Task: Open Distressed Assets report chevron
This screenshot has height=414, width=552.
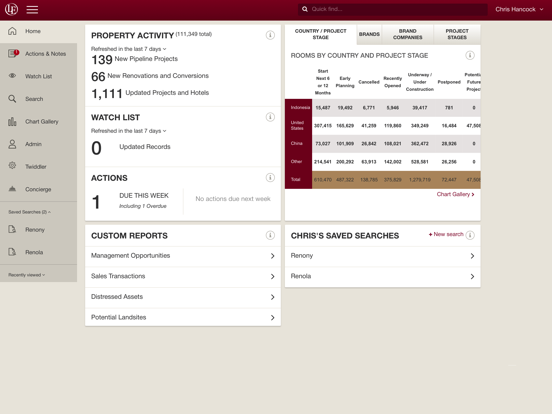Action: pos(272,297)
